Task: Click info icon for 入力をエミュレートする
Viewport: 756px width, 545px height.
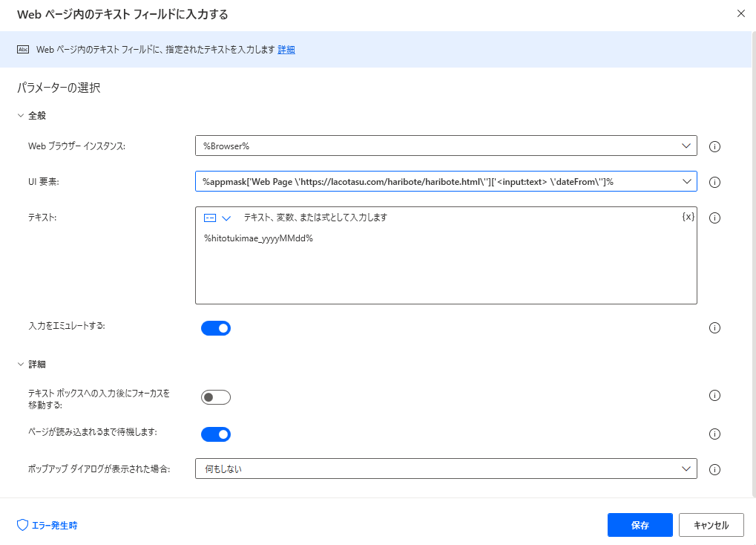Action: [x=715, y=328]
